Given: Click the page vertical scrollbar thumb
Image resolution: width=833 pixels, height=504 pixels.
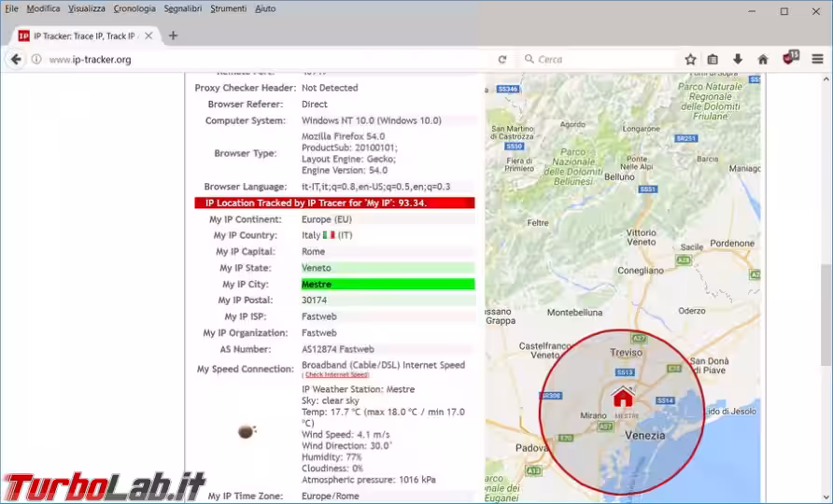Looking at the screenshot, I should (826, 315).
